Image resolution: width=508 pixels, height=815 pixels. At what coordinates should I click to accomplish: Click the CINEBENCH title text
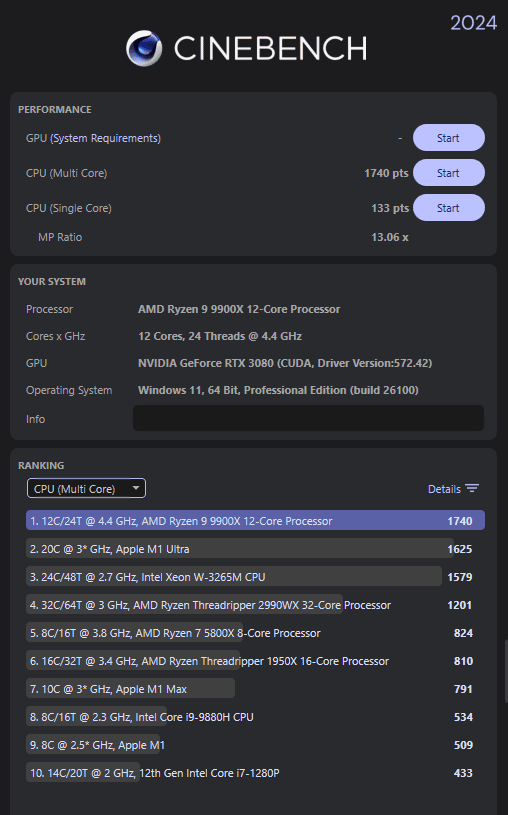point(270,48)
